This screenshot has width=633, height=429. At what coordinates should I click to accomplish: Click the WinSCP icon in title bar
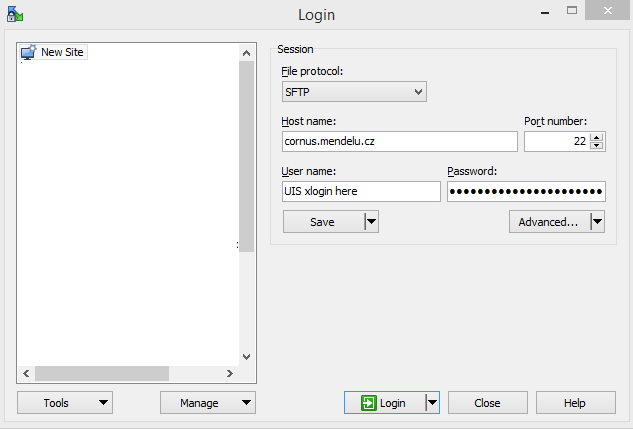point(14,15)
